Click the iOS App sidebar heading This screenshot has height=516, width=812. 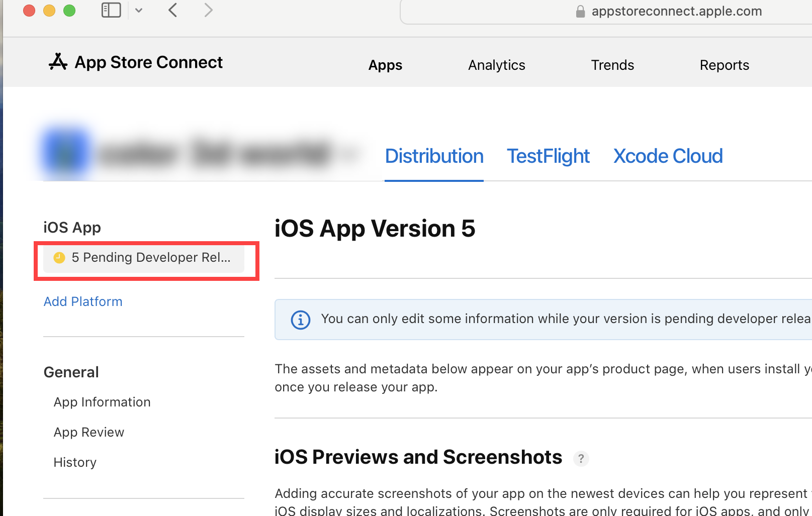(x=72, y=228)
